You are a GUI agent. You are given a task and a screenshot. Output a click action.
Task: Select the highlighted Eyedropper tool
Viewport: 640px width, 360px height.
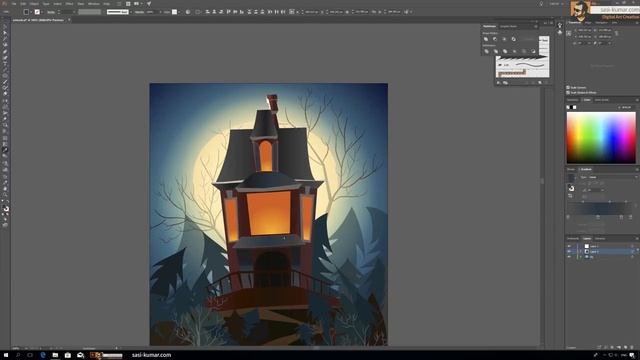pyautogui.click(x=5, y=150)
